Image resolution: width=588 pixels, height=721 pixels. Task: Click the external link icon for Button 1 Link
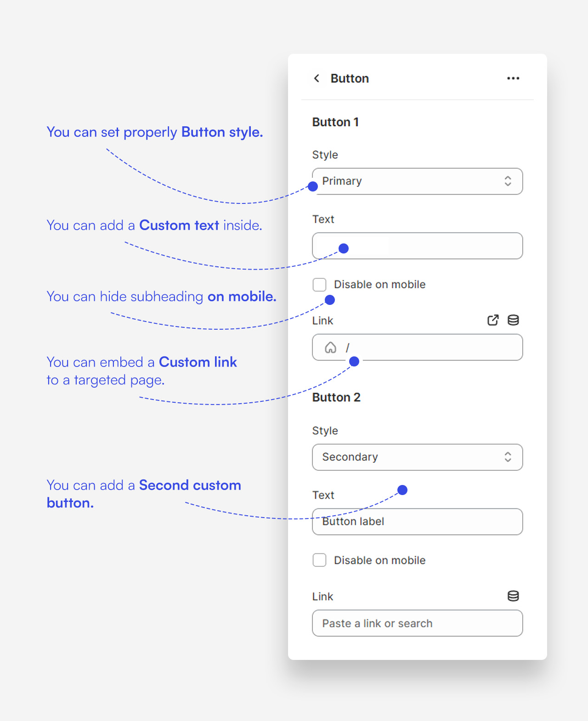pyautogui.click(x=492, y=320)
